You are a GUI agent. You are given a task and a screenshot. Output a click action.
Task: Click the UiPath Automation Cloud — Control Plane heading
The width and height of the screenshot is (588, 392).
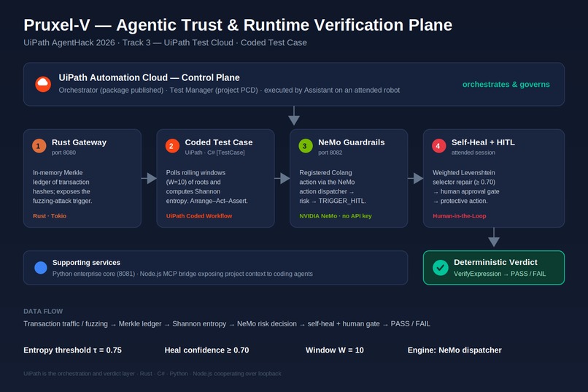(149, 77)
